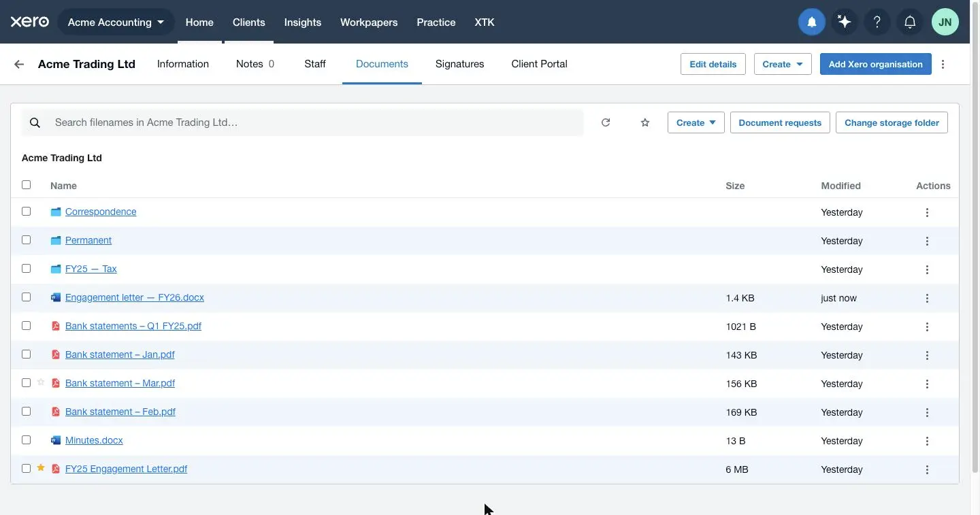
Task: Click the back arrow beside Acme Trading Ltd
Action: tap(19, 64)
